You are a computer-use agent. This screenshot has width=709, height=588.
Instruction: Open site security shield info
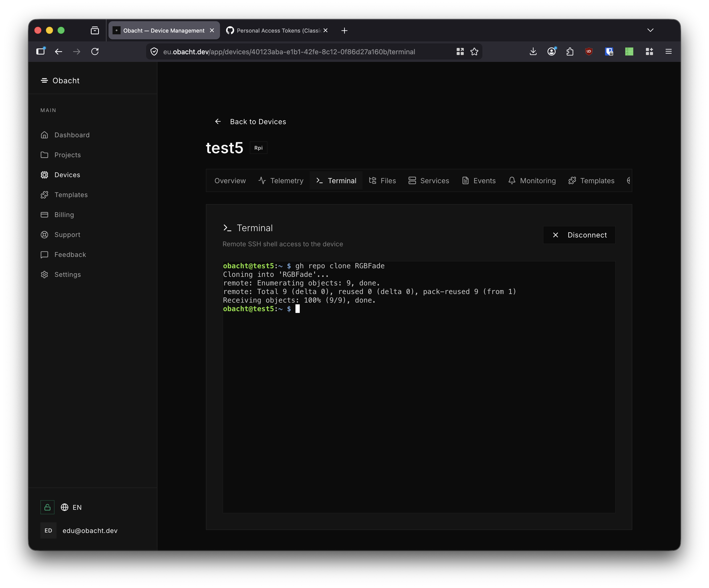(x=154, y=52)
